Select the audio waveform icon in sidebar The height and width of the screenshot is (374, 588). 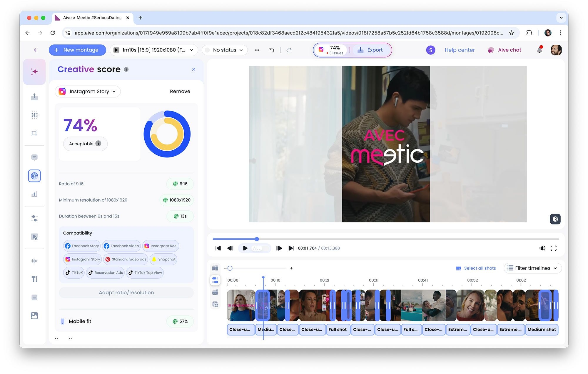coord(34,261)
